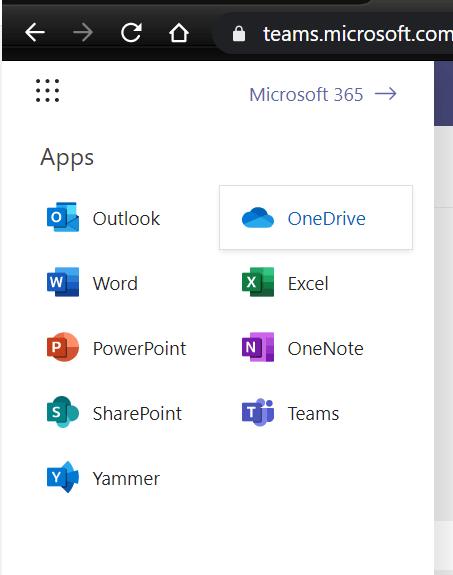453x575 pixels.
Task: Close the app launcher waffle grid
Action: point(47,91)
